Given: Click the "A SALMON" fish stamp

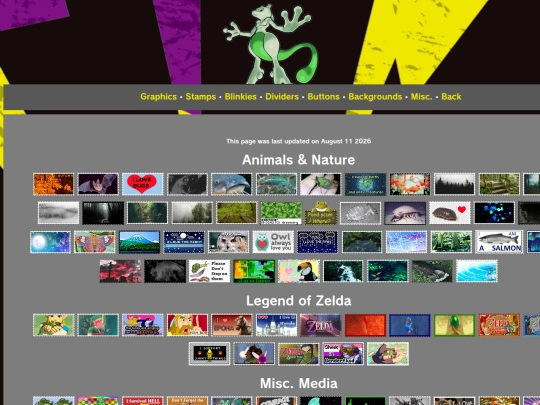Looking at the screenshot, I should (x=499, y=242).
